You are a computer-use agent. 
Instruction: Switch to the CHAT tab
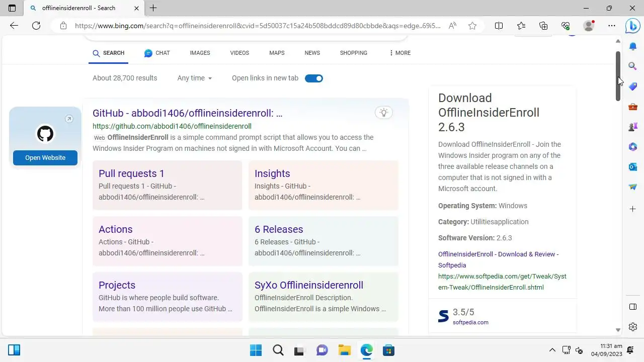pos(157,53)
